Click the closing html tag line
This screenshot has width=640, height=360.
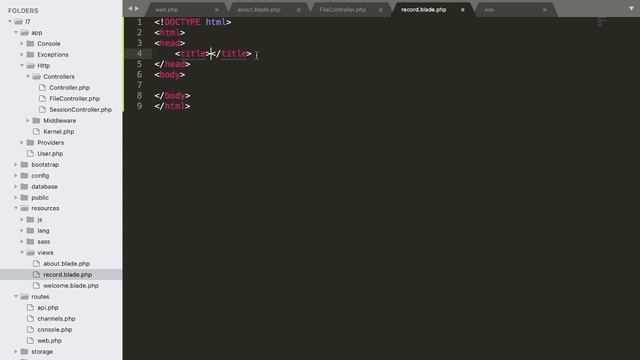coord(172,106)
